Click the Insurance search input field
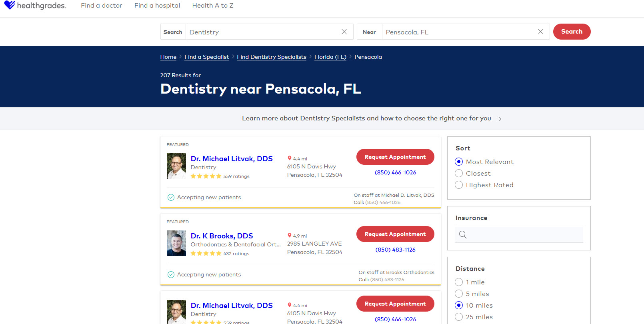Viewport: 644px width, 324px height. pyautogui.click(x=524, y=235)
